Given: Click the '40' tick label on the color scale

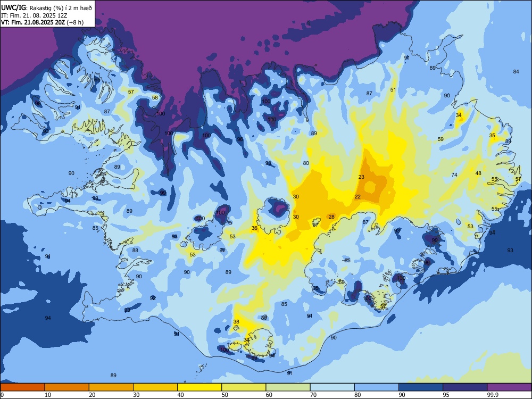Looking at the screenshot, I should click(x=180, y=395).
